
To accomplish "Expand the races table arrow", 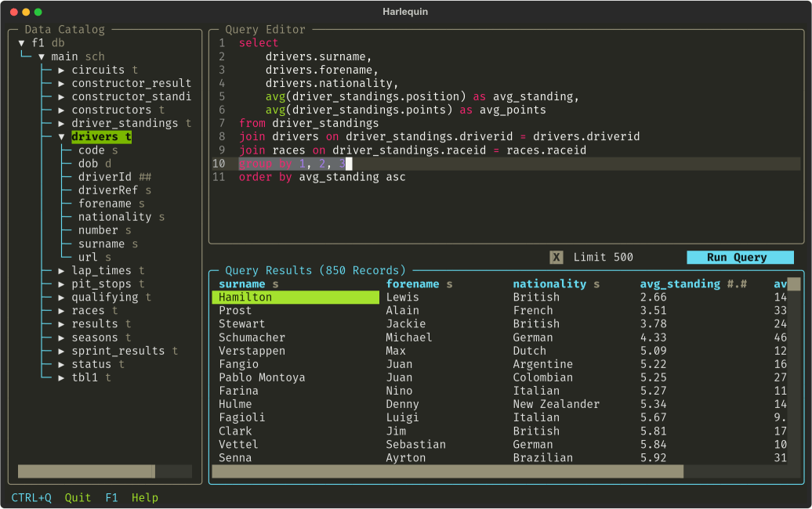I will pyautogui.click(x=61, y=310).
